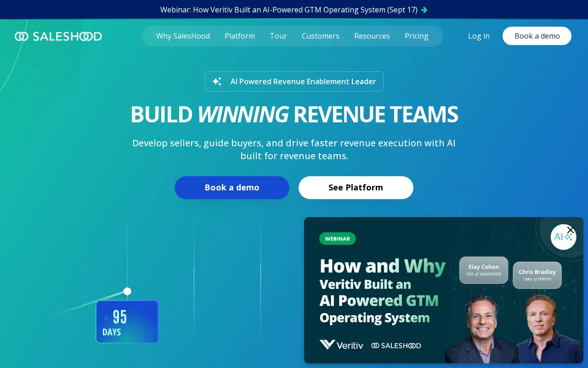Image resolution: width=588 pixels, height=368 pixels.
Task: Click Book a demo in the header
Action: pos(537,36)
